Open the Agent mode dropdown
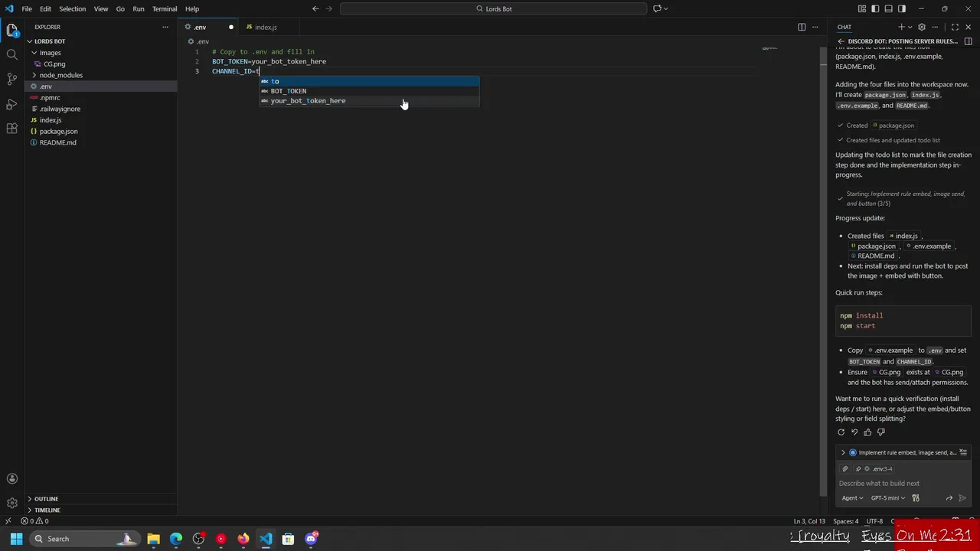The height and width of the screenshot is (551, 980). pos(852,498)
